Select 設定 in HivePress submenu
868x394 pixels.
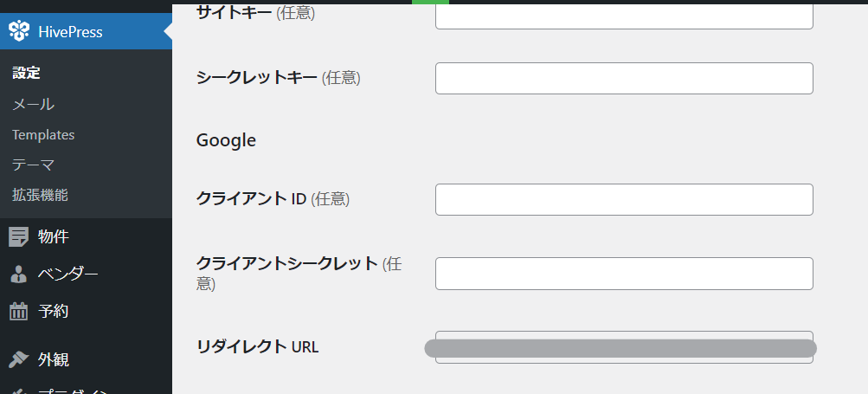coord(26,73)
